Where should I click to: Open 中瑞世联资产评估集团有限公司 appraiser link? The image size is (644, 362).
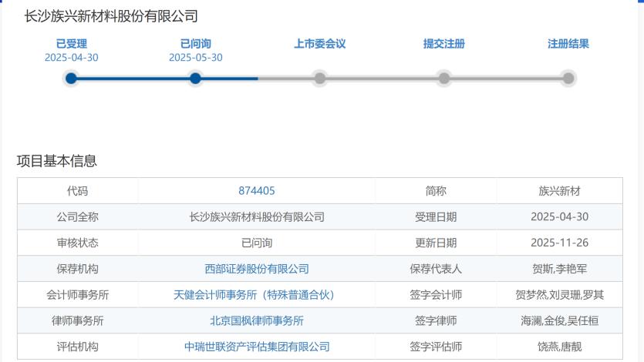[x=256, y=347]
